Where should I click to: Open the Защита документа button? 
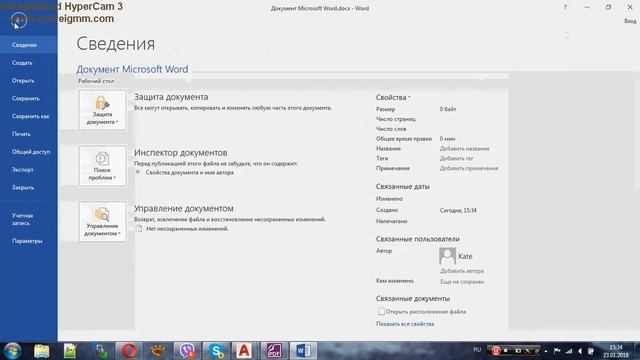(x=102, y=110)
